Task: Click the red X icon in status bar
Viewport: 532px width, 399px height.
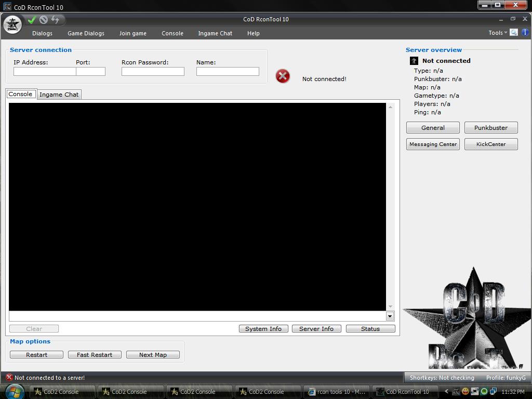Action: (9, 377)
